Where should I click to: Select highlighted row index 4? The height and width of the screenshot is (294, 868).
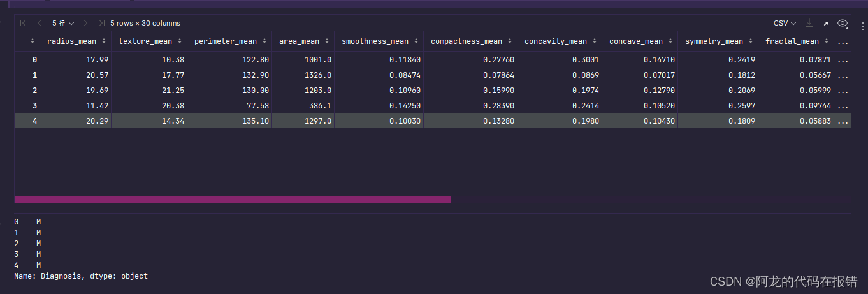pyautogui.click(x=34, y=121)
